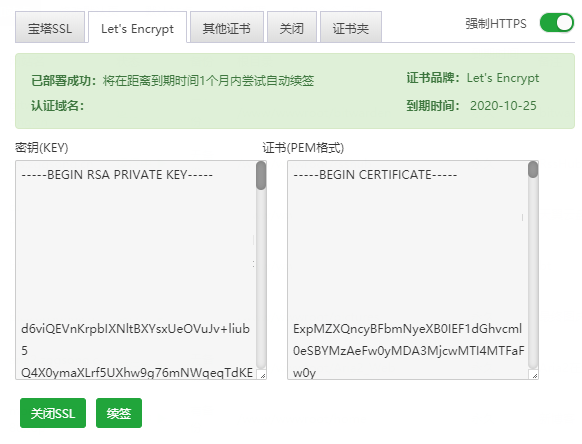Viewport: 582px width, 444px height.
Task: Click the 关闭SSL button
Action: [x=53, y=413]
